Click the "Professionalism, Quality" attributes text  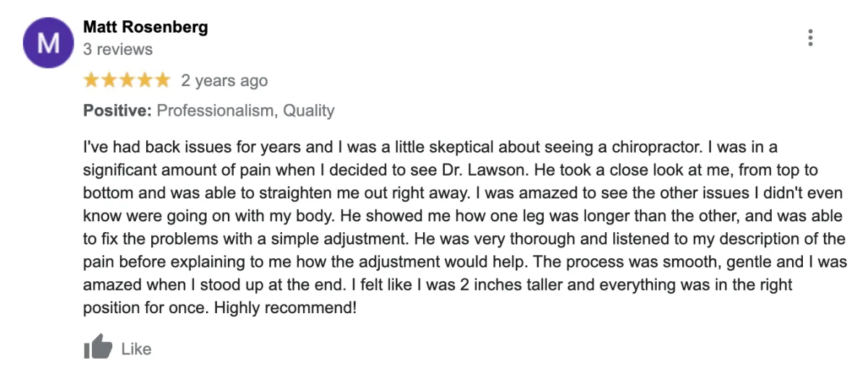click(x=246, y=111)
